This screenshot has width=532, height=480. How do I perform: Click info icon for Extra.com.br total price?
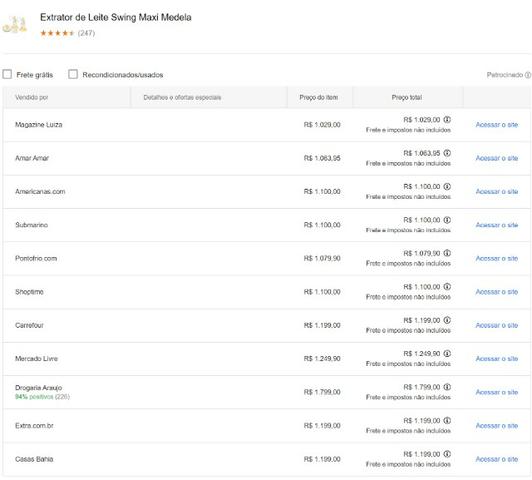447,420
